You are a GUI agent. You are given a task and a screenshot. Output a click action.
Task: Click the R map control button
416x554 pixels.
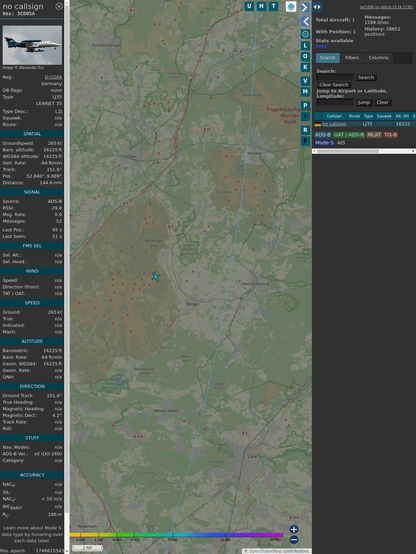pos(305,130)
